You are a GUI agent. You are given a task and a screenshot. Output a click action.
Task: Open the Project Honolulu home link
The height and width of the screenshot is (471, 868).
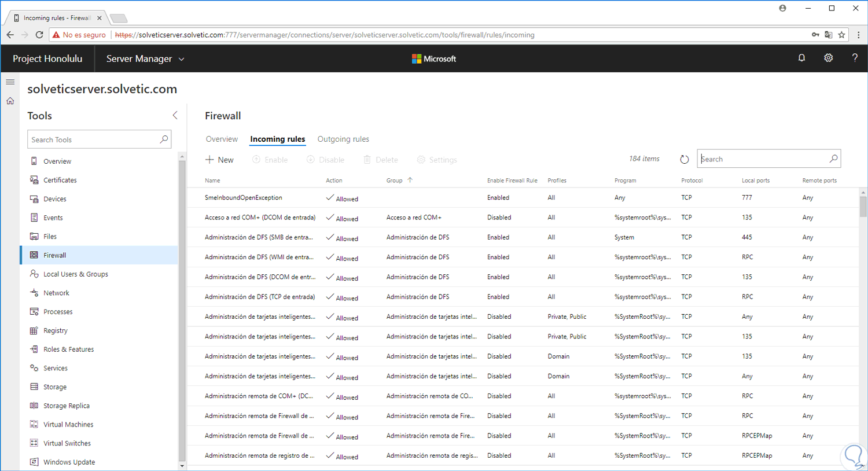[47, 59]
